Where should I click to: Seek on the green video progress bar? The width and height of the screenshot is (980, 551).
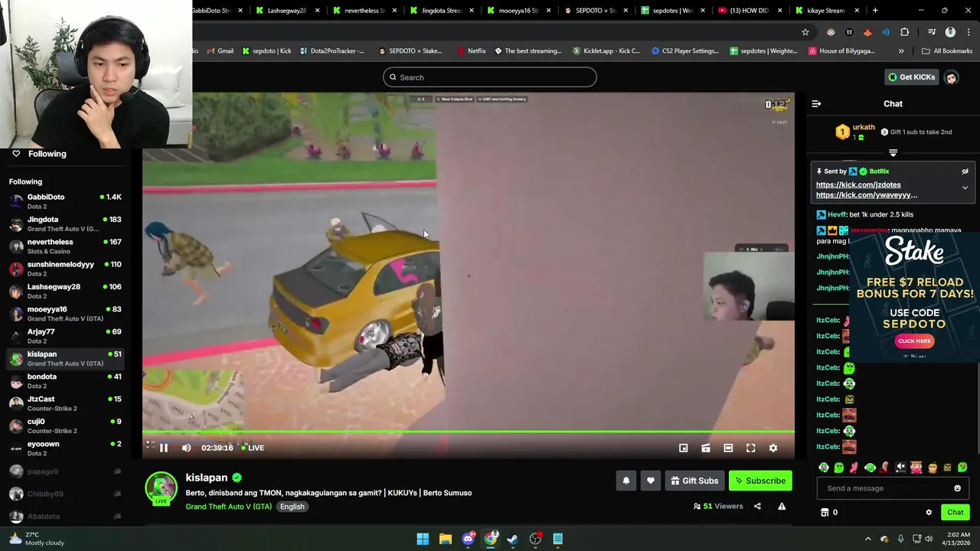(469, 432)
